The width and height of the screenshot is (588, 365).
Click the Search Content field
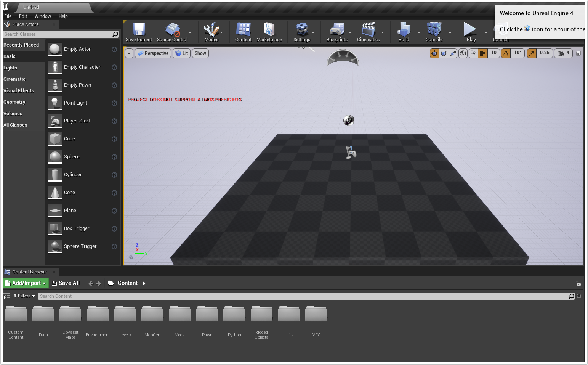point(306,296)
